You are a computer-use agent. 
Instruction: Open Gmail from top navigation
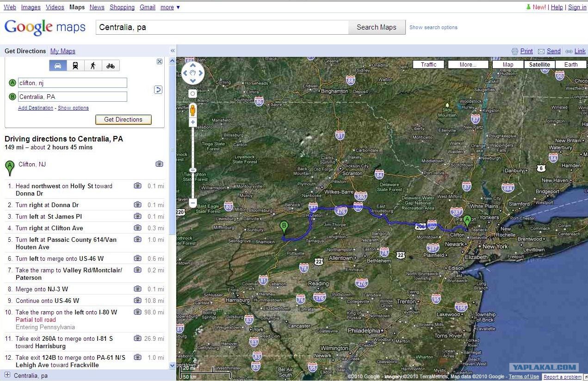pyautogui.click(x=148, y=7)
